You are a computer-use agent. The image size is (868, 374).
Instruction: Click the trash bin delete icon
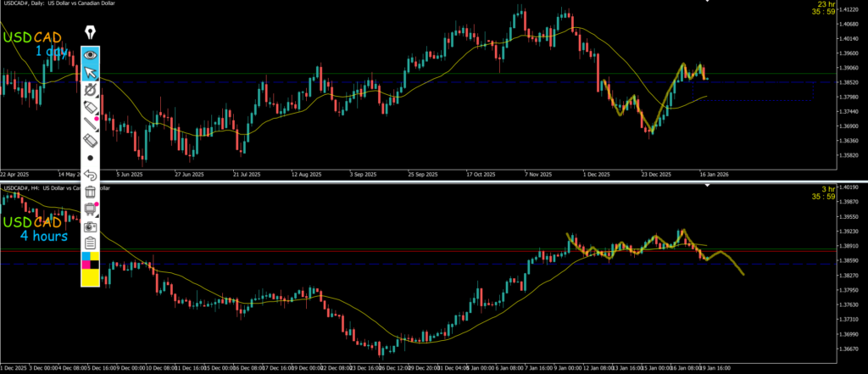[x=90, y=193]
